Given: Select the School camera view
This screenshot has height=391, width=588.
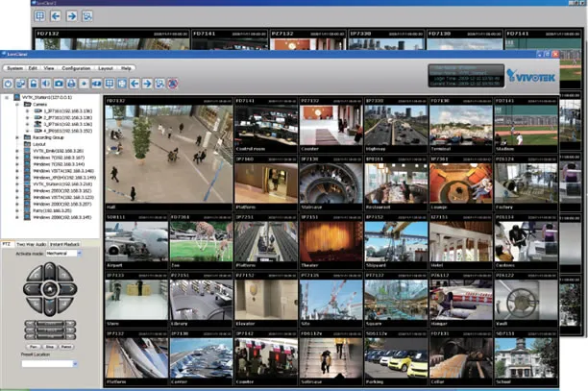Looking at the screenshot, I should [x=526, y=358].
